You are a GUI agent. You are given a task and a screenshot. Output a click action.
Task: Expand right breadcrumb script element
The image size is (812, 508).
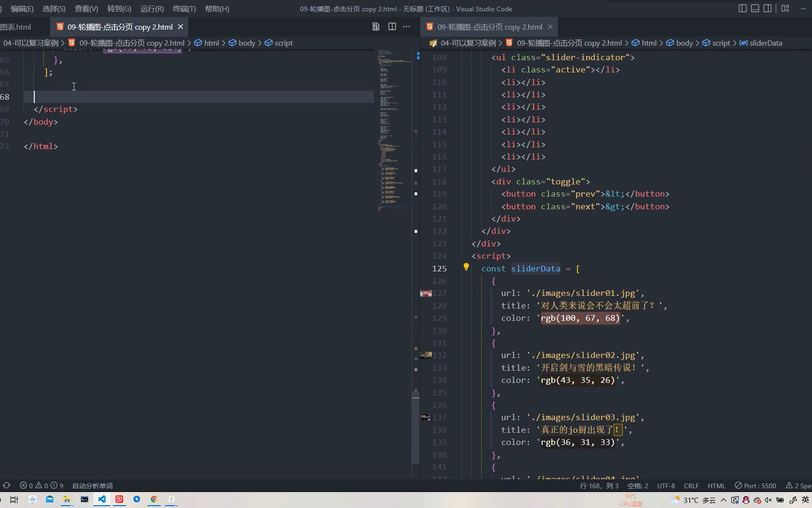click(716, 43)
